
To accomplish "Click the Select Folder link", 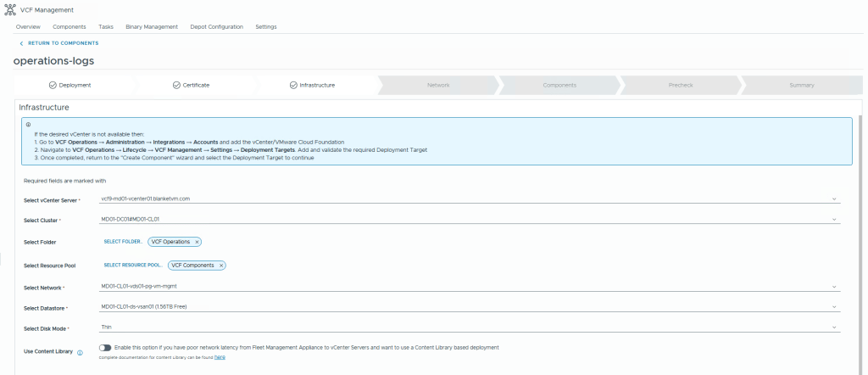I will click(x=122, y=242).
